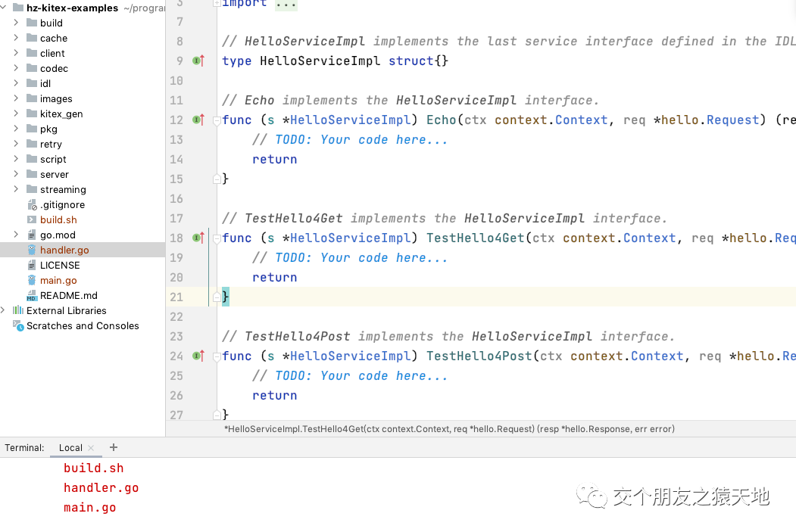The width and height of the screenshot is (796, 532).
Task: Click implements gutter icon on line 24
Action: tap(198, 356)
